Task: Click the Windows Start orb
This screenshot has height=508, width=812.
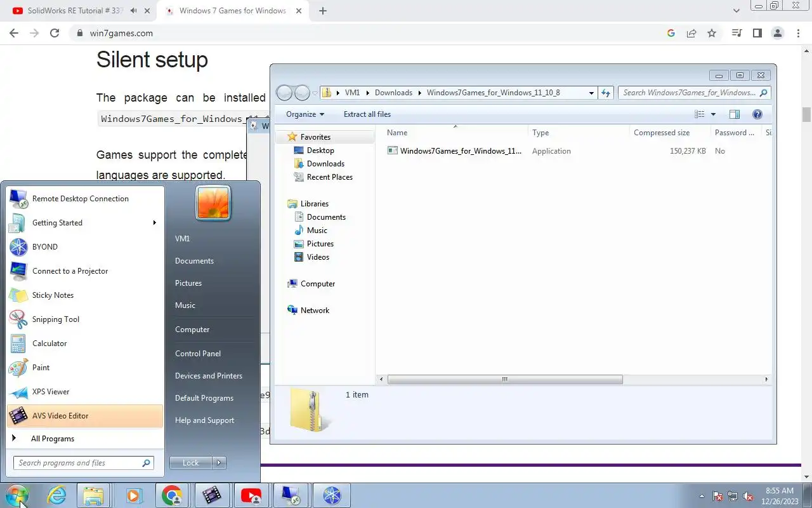Action: 16,495
